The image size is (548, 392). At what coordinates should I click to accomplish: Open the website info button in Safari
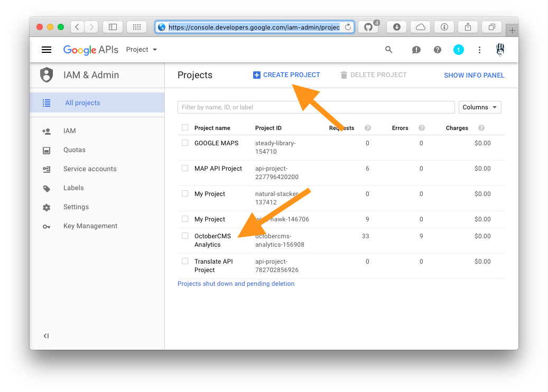coord(444,27)
